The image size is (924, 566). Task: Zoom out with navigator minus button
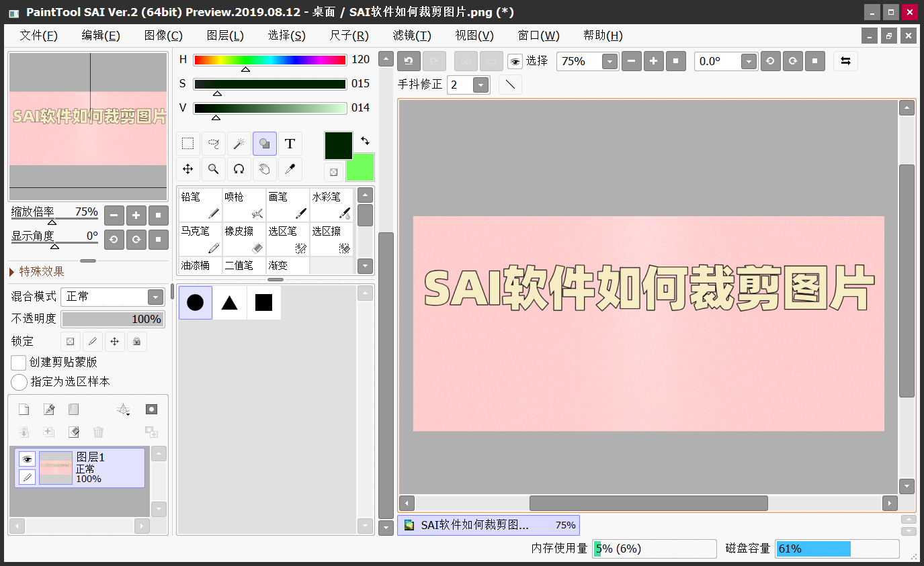(114, 216)
